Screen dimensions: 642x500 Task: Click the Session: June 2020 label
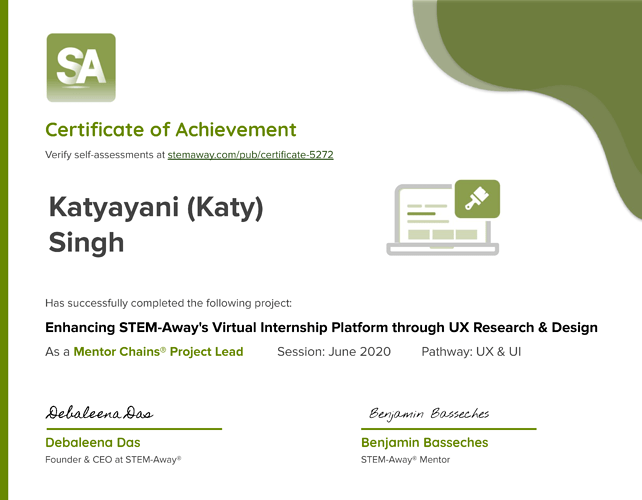click(333, 352)
